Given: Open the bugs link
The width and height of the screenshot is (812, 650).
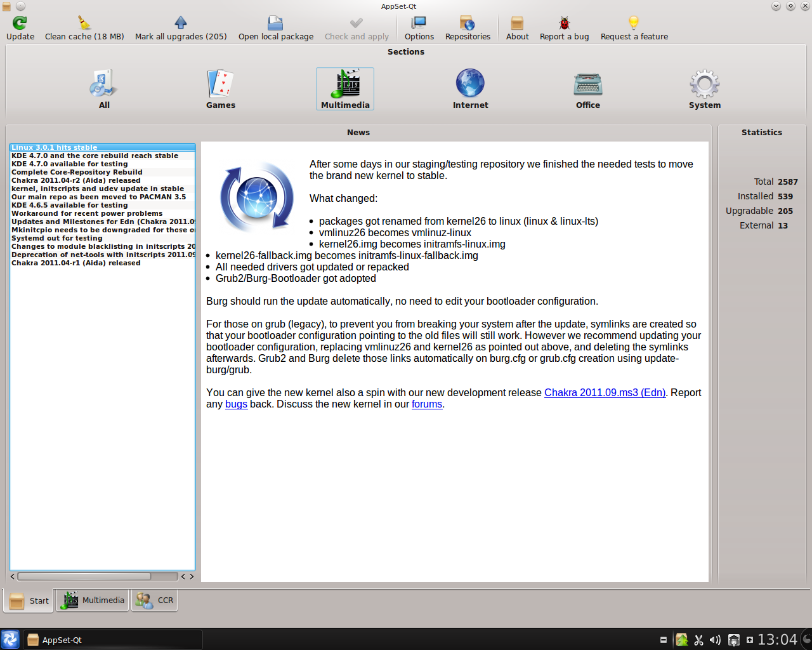Looking at the screenshot, I should click(236, 404).
